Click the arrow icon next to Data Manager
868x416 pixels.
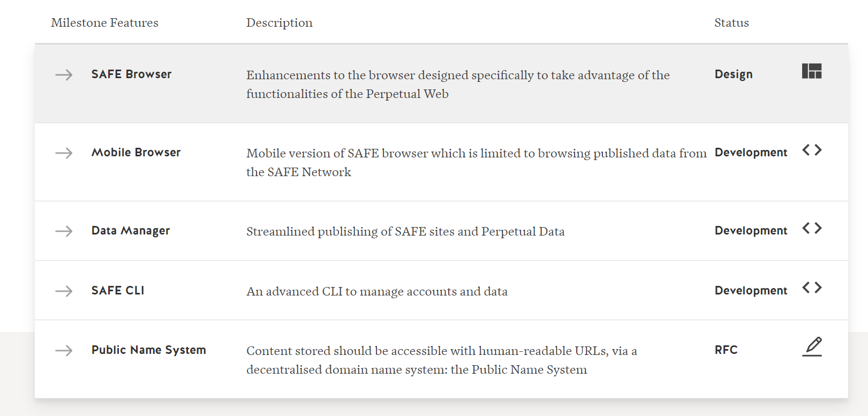[x=64, y=231]
